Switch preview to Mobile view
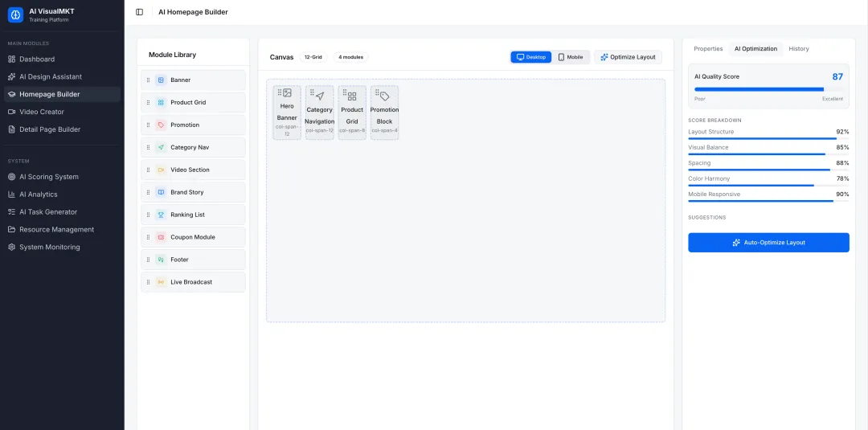The height and width of the screenshot is (430, 868). 570,57
